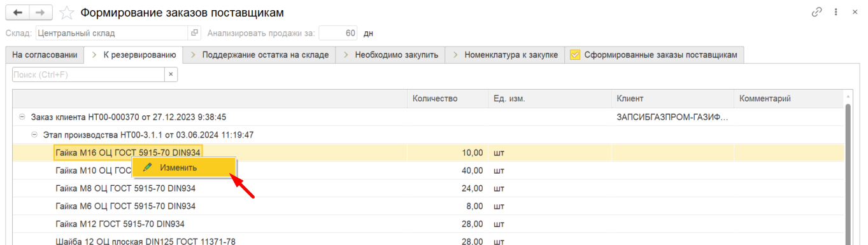
Task: Switch to На согласовании tab
Action: (45, 55)
